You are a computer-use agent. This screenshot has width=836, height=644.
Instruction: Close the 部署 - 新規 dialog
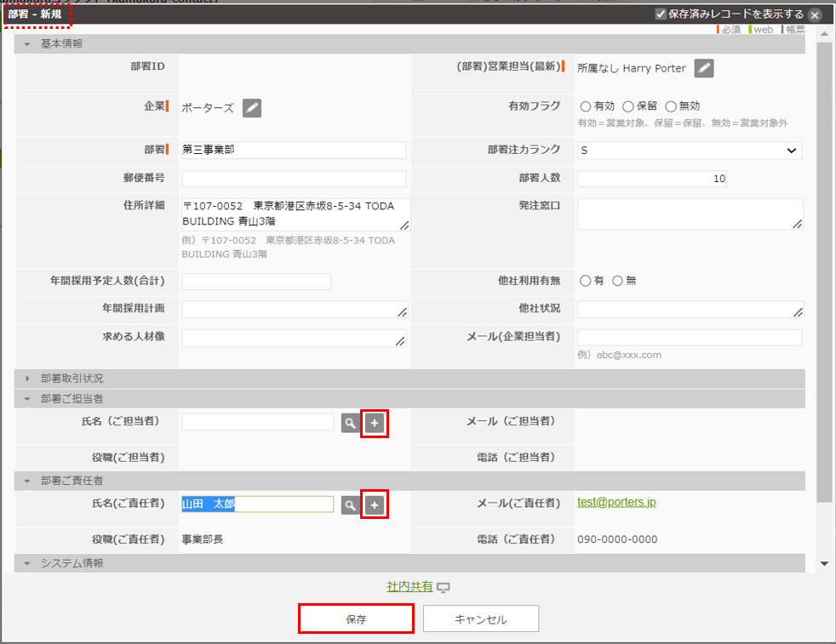coord(815,15)
